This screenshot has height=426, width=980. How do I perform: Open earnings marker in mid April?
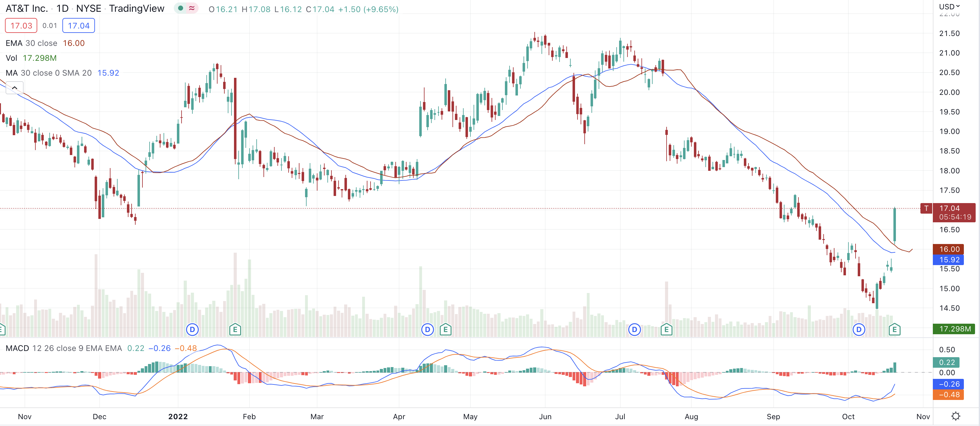click(x=446, y=330)
